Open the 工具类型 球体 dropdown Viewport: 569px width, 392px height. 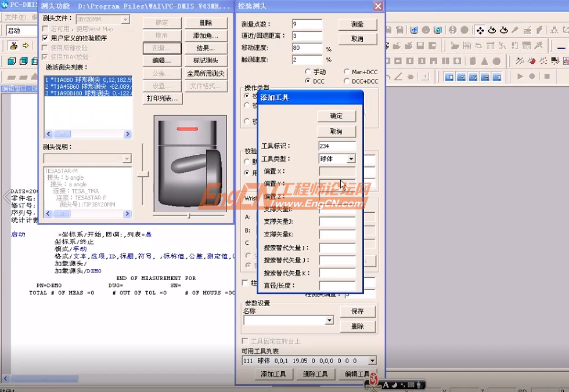point(351,159)
